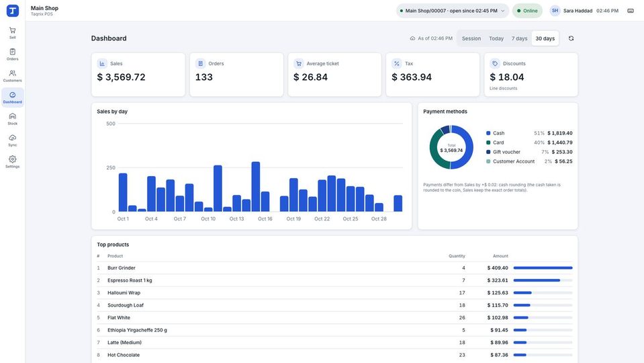Click the Oct 1 sales bar
This screenshot has width=644, height=363.
click(x=123, y=192)
